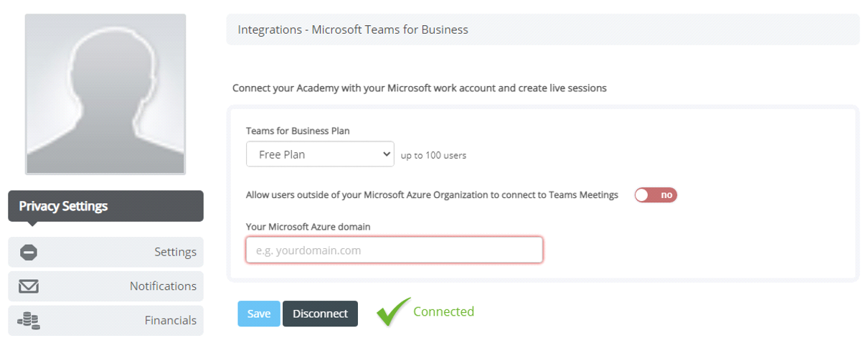868x338 pixels.
Task: Click the profile avatar placeholder image
Action: (105, 94)
